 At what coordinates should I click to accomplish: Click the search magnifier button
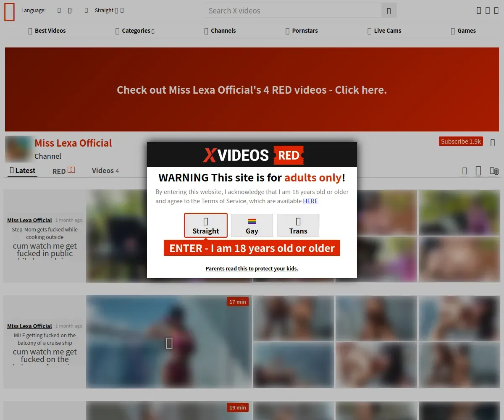[389, 11]
